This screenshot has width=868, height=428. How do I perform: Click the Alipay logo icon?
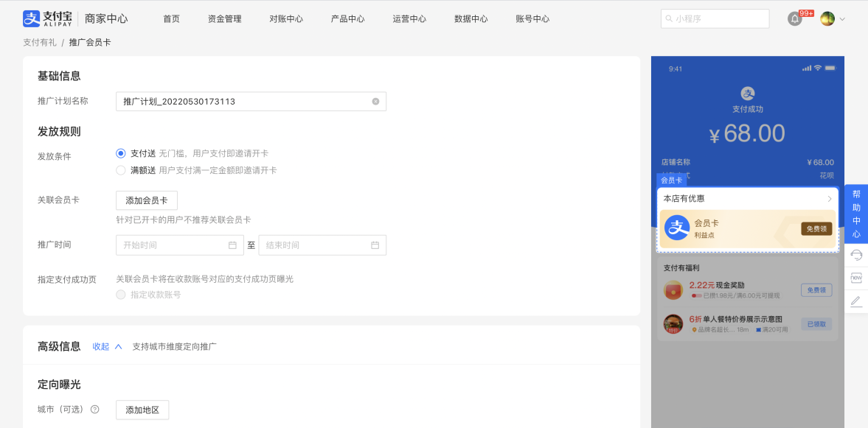pos(32,19)
